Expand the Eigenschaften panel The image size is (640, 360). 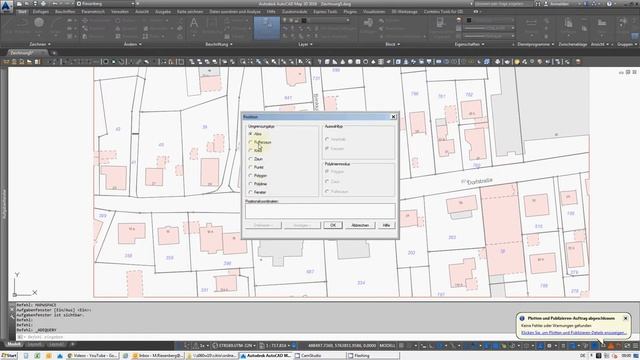pos(469,44)
